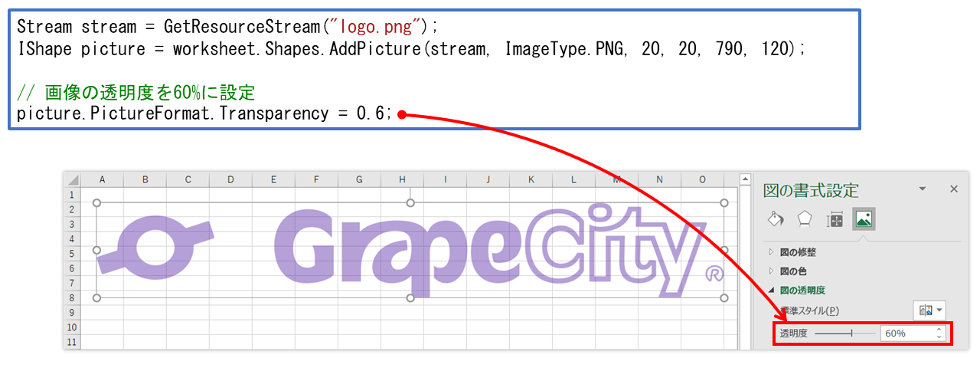Image resolution: width=980 pixels, height=368 pixels.
Task: Select row 8 header
Action: point(72,297)
